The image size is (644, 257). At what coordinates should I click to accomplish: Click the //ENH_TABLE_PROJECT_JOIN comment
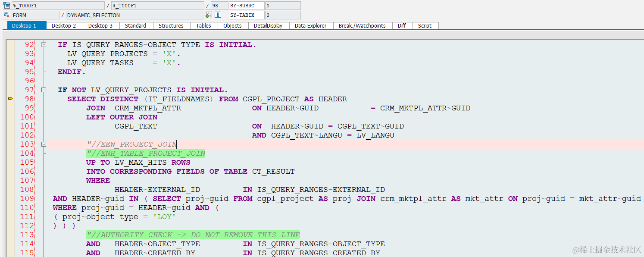[x=146, y=154]
